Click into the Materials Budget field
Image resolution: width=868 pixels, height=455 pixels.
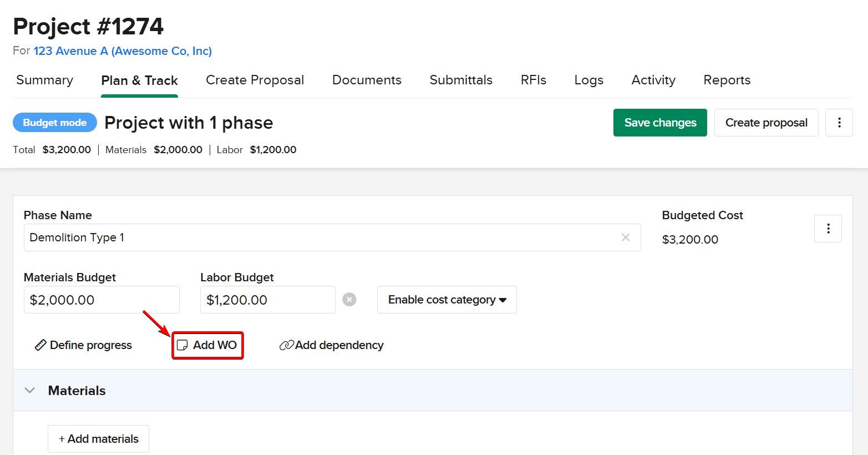click(101, 300)
